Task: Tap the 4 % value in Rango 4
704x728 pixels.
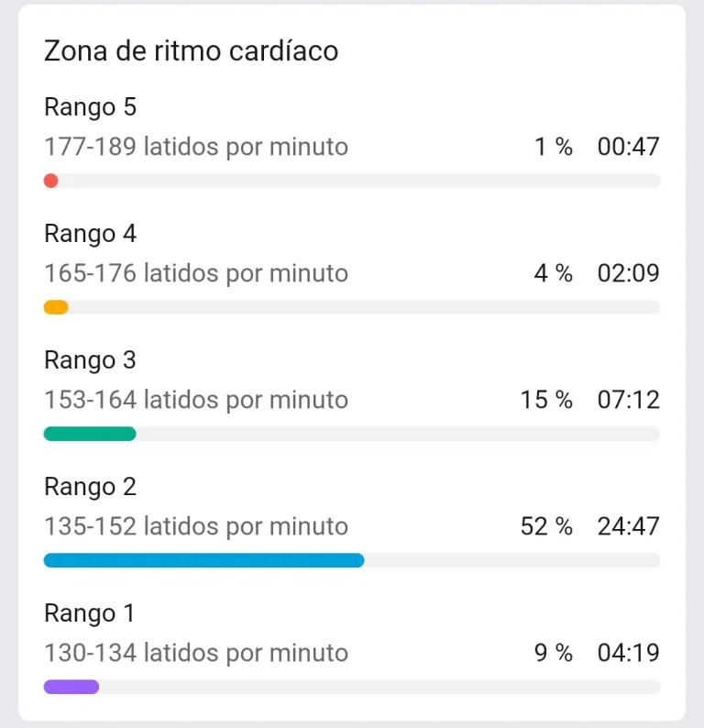Action: click(x=553, y=273)
